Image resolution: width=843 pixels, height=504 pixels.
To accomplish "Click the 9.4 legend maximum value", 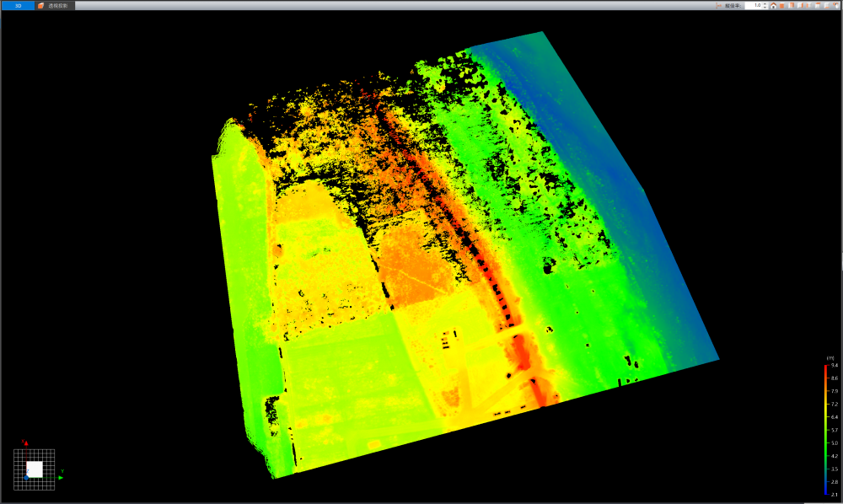I will coord(835,366).
